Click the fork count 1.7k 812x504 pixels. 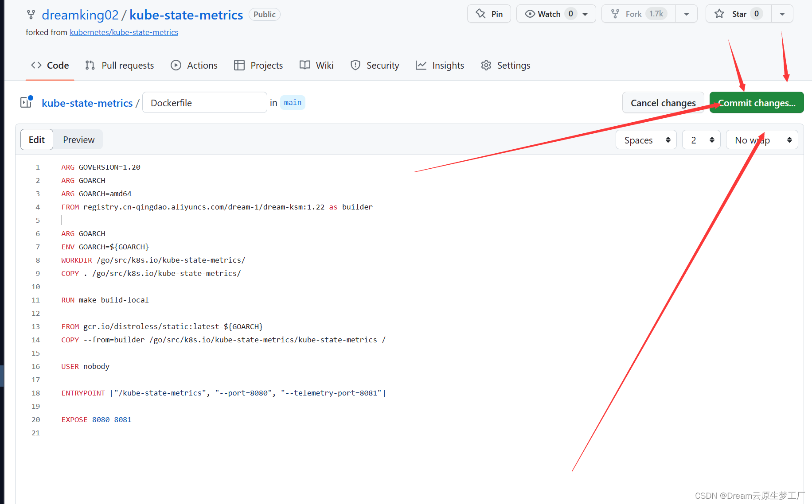(x=656, y=14)
